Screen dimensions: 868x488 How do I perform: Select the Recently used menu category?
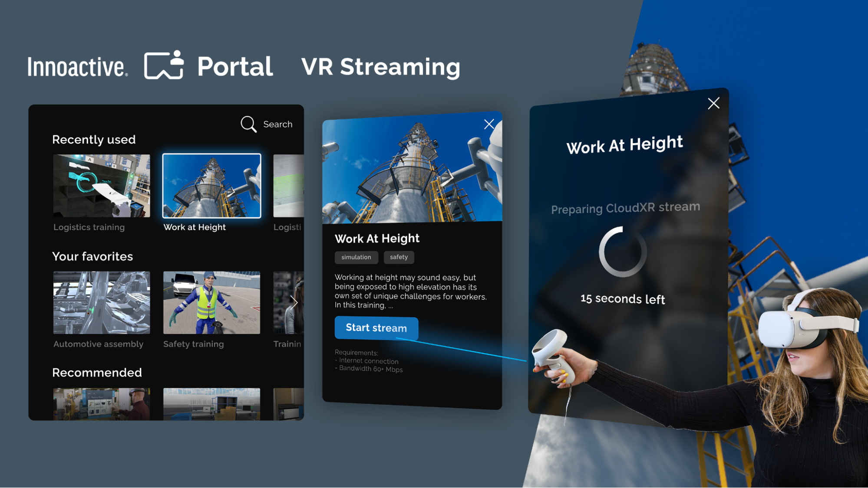[94, 138]
